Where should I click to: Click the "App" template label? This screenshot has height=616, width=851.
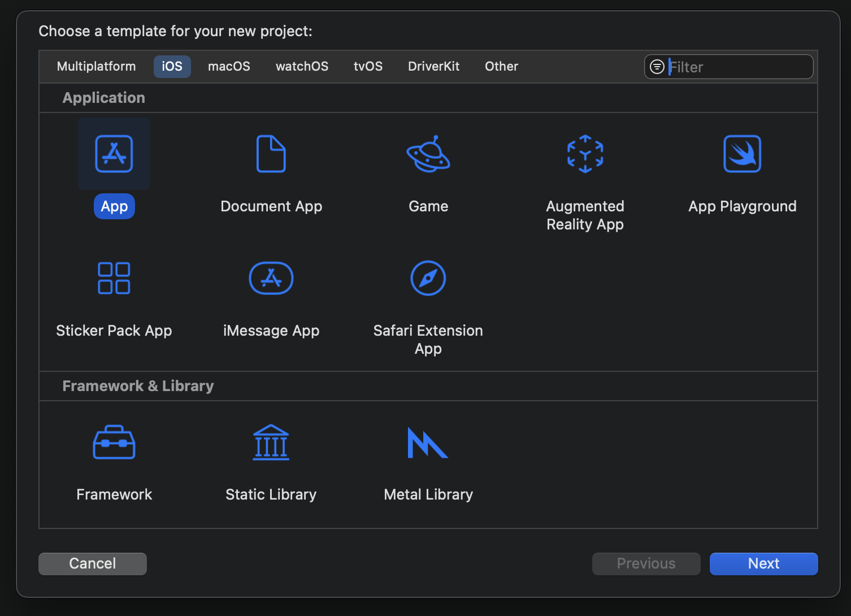coord(114,206)
